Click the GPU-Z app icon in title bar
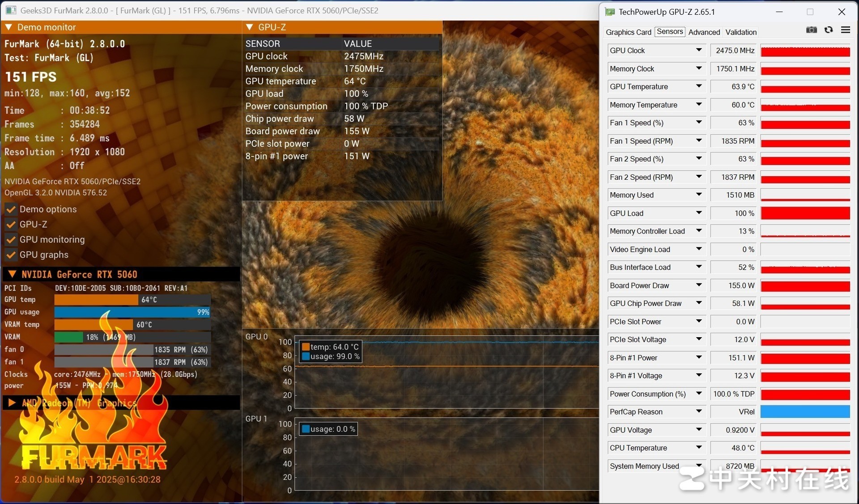 tap(610, 12)
